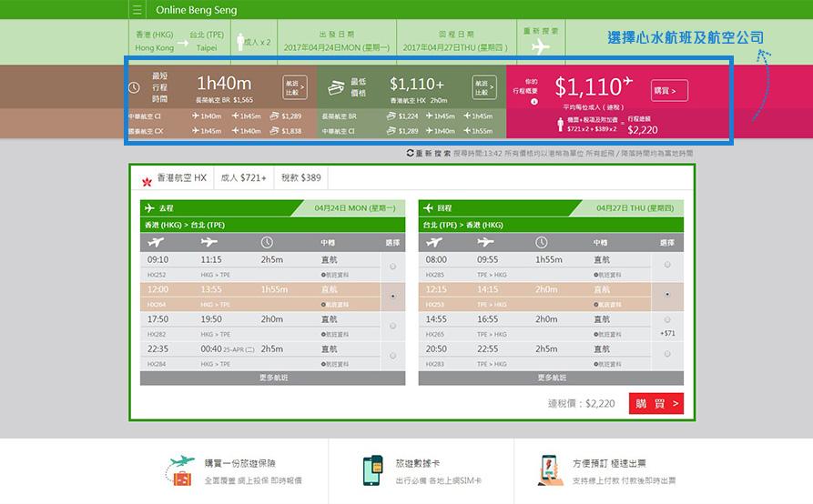Click the adult passenger icon beside 成人 x 2
The width and height of the screenshot is (813, 504).
point(240,42)
